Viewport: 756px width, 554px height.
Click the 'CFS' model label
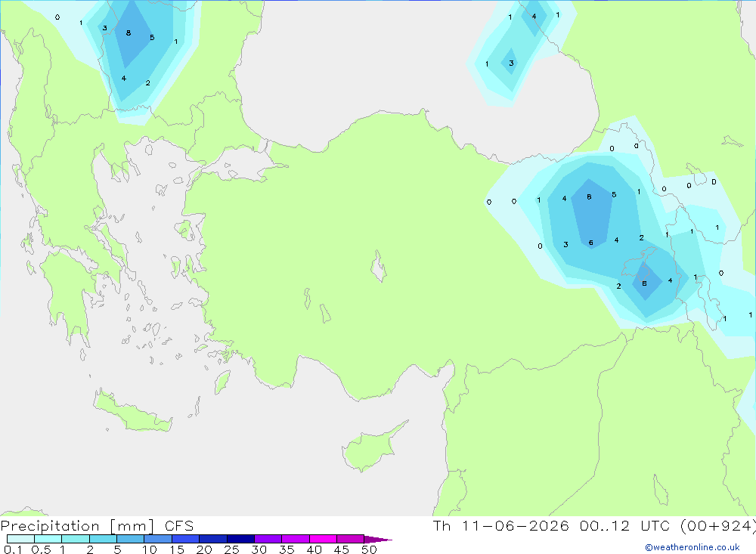(x=179, y=526)
